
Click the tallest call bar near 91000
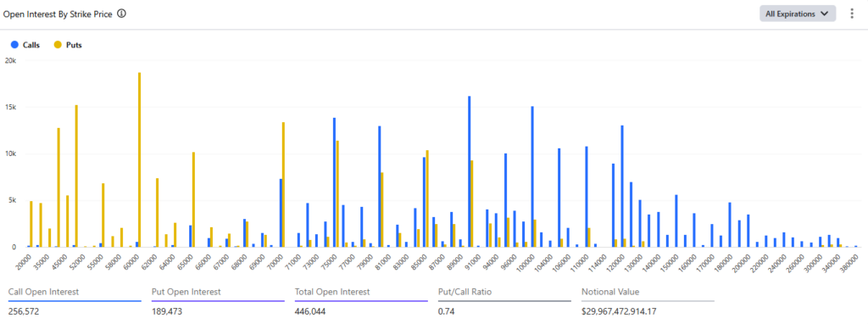tap(470, 171)
